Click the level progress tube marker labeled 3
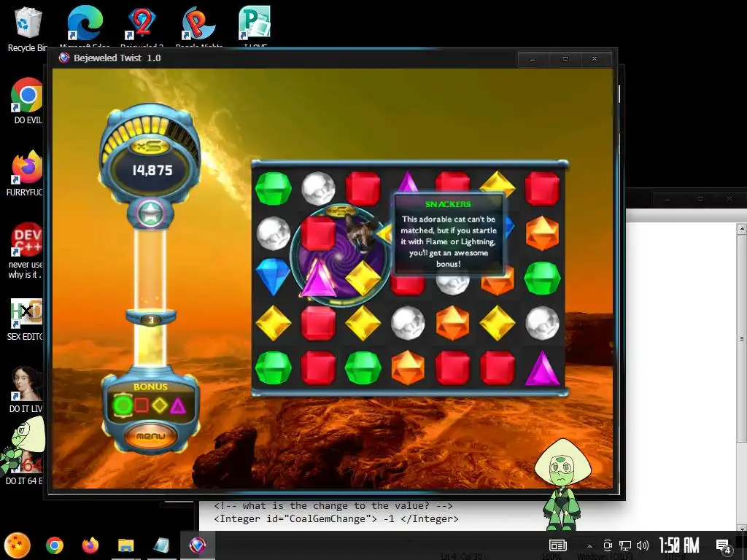This screenshot has width=747, height=560. (x=151, y=319)
